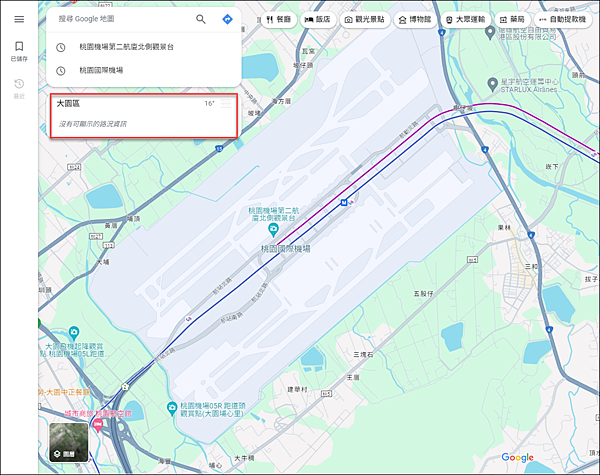Screen dimensions: 600x475
Task: Click clock icon beside 桃園國際機場 suggestion
Action: point(61,71)
